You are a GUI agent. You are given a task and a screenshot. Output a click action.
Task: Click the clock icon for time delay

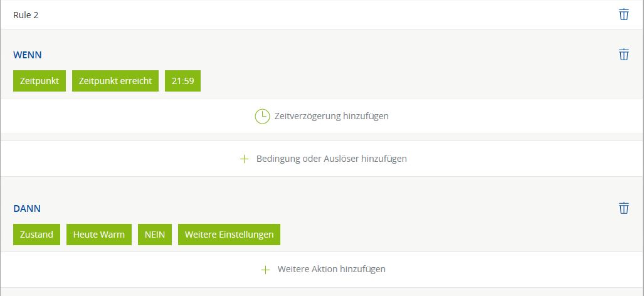click(261, 117)
